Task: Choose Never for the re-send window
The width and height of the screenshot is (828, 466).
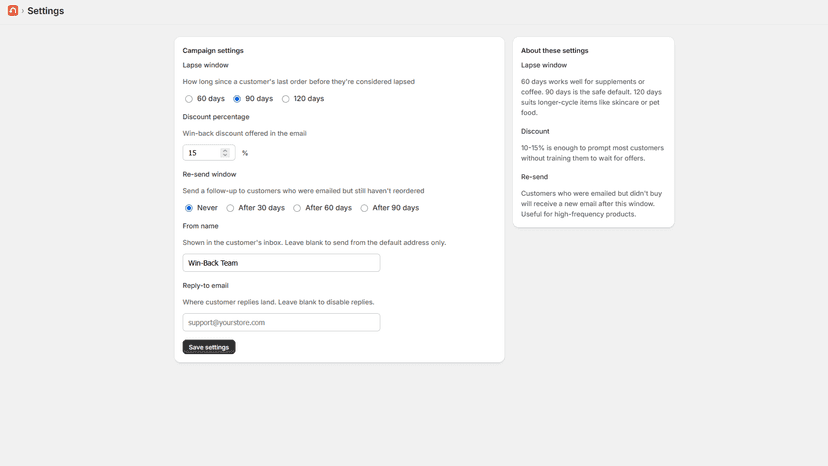Action: coord(189,208)
